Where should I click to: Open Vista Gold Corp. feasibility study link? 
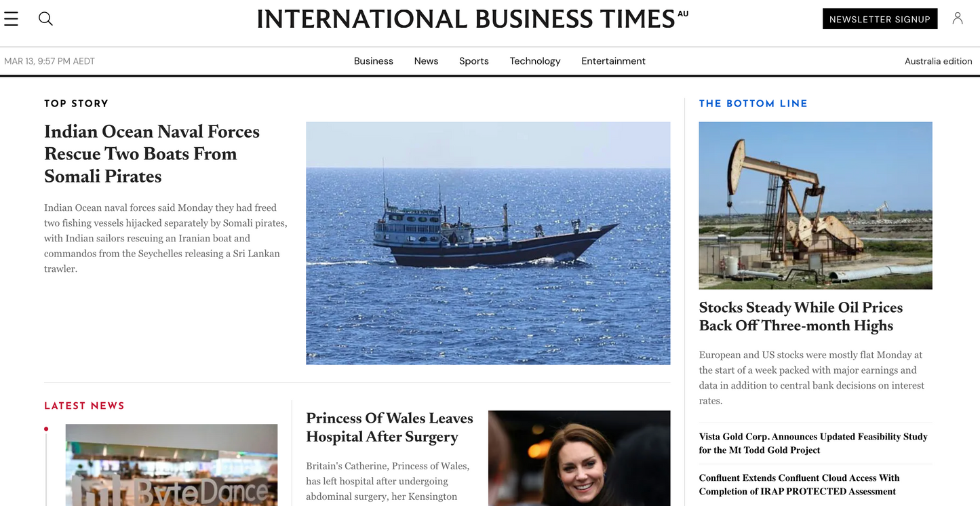point(813,444)
